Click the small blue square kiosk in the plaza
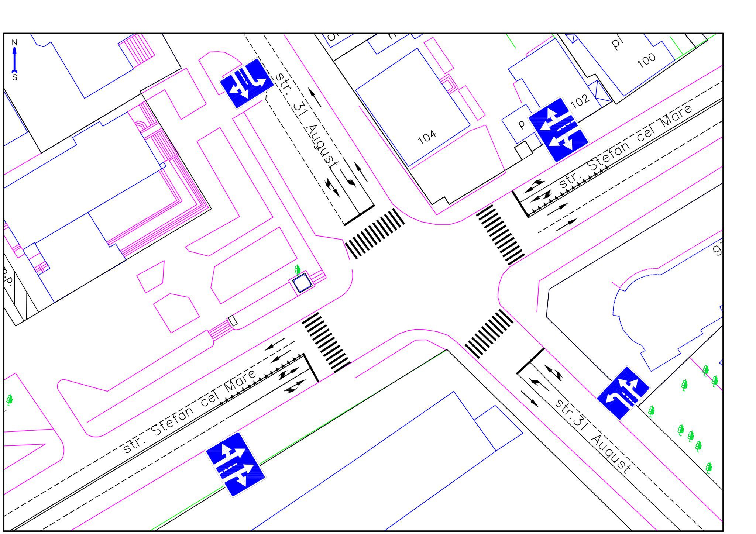Screen dimensions: 756x534 coord(302,284)
